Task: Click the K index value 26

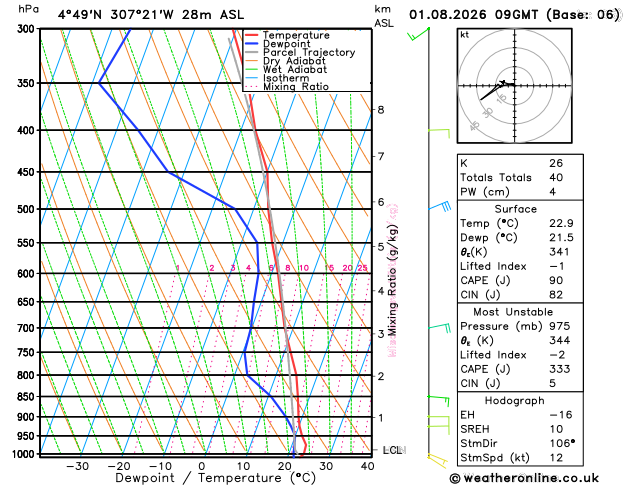Action: pos(556,163)
